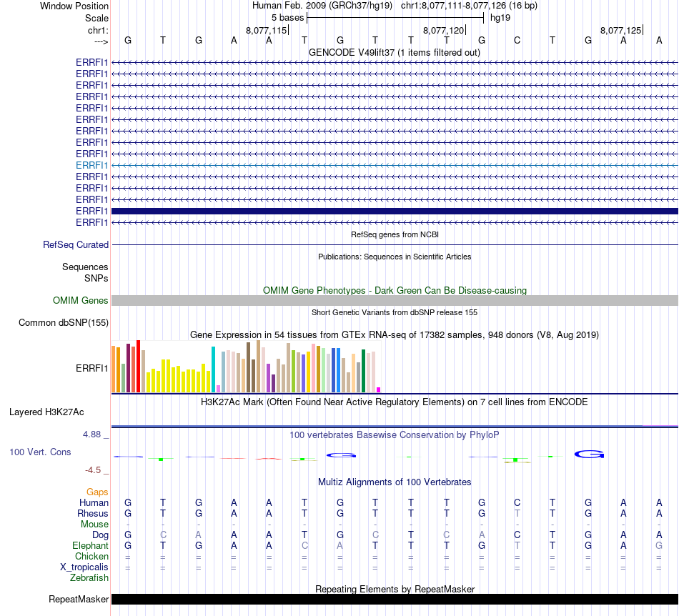Open the RefSeq Curated track label
This screenshot has height=616, width=679.
[75, 244]
